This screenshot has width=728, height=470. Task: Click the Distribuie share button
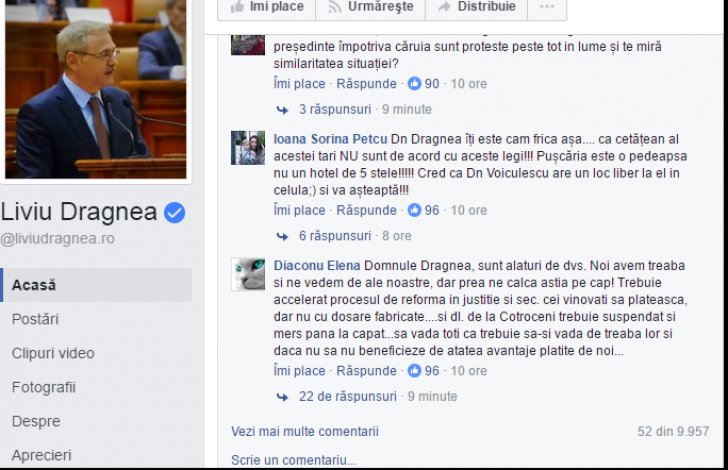476,7
